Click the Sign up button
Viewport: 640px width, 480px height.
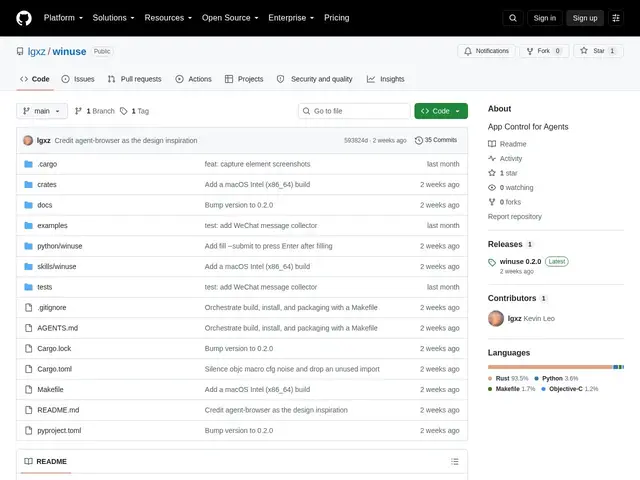point(585,18)
